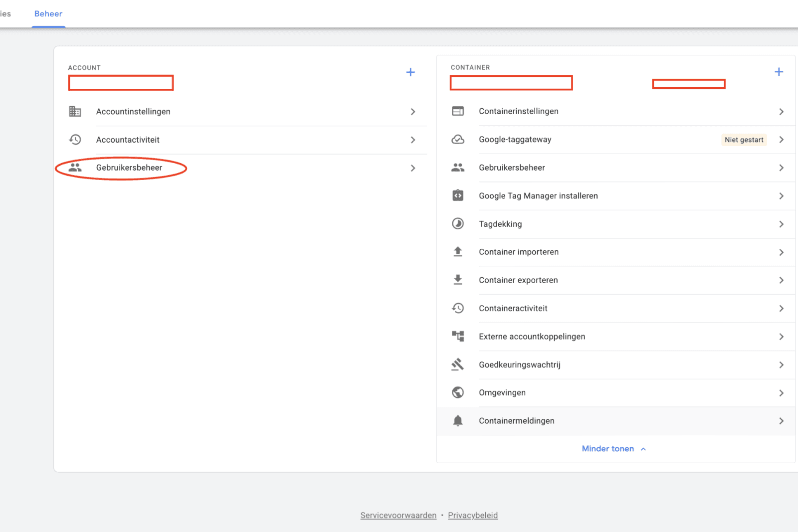Collapse list with Minder tonen
Viewport: 798px width, 532px height.
[x=614, y=449]
